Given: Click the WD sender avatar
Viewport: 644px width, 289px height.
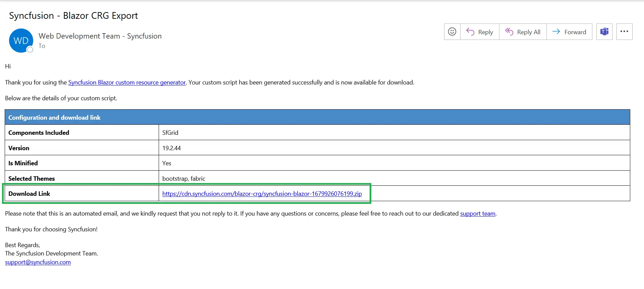Looking at the screenshot, I should [21, 41].
